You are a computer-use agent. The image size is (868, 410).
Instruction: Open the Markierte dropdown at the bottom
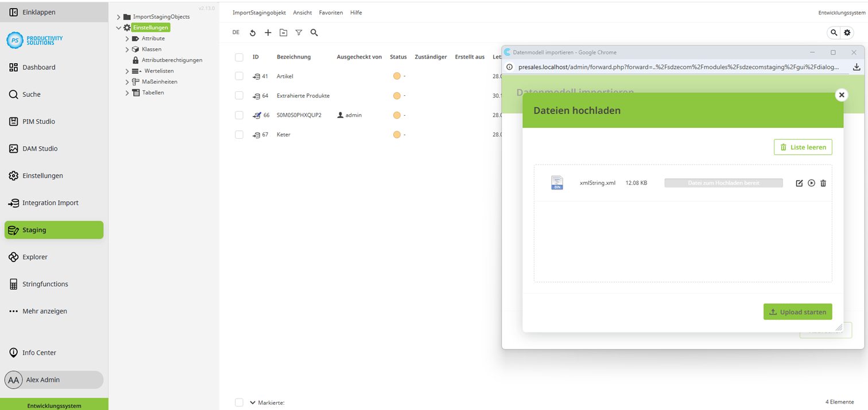tap(253, 403)
